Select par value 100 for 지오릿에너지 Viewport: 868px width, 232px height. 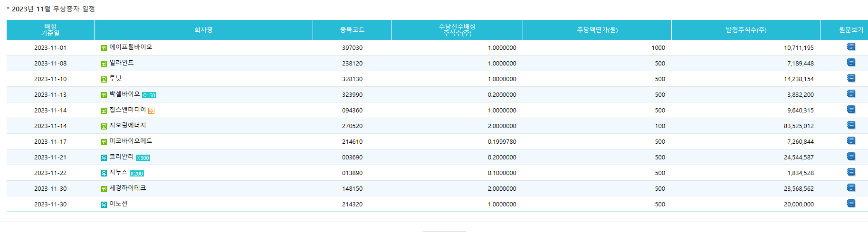pos(660,126)
